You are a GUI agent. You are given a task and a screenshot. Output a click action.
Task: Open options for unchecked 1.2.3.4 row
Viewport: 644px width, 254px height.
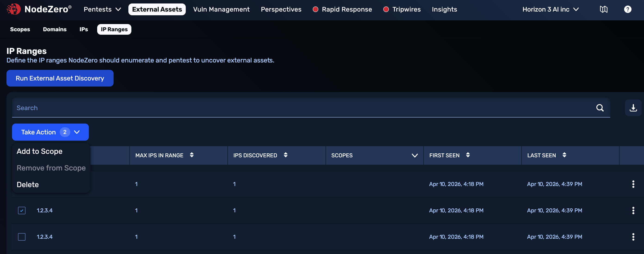[x=633, y=237]
